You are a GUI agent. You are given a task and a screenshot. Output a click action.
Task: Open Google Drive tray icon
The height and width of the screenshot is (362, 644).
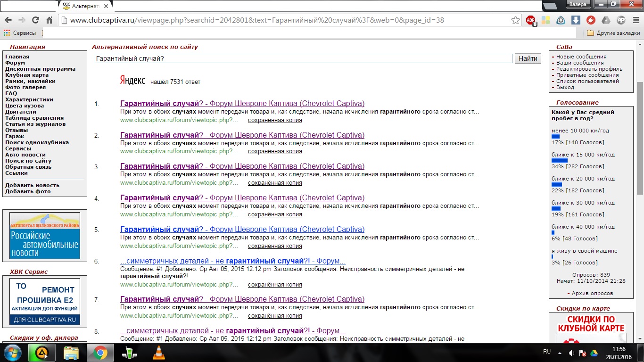pos(594,353)
